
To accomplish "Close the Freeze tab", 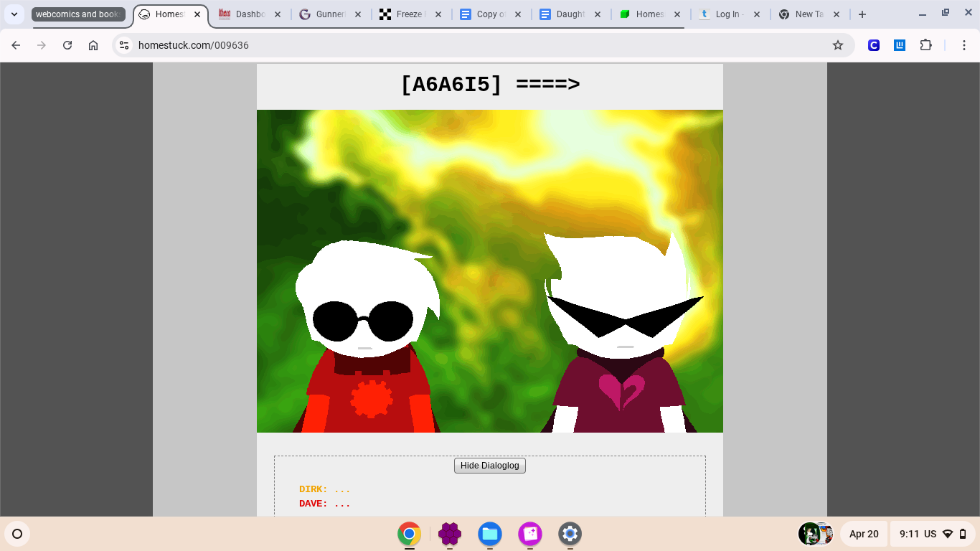I will [x=438, y=14].
